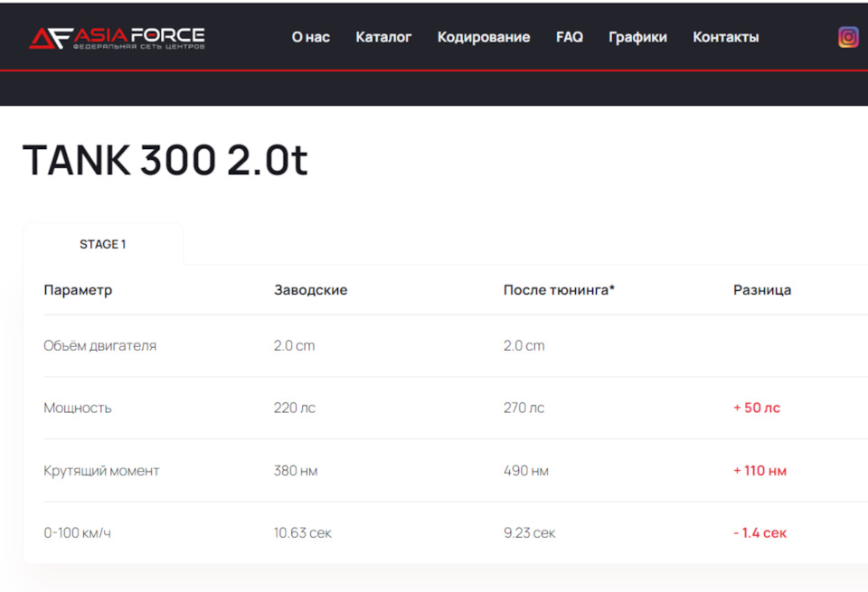The image size is (868, 592).
Task: Click the + 110 нм difference
Action: [x=759, y=471]
